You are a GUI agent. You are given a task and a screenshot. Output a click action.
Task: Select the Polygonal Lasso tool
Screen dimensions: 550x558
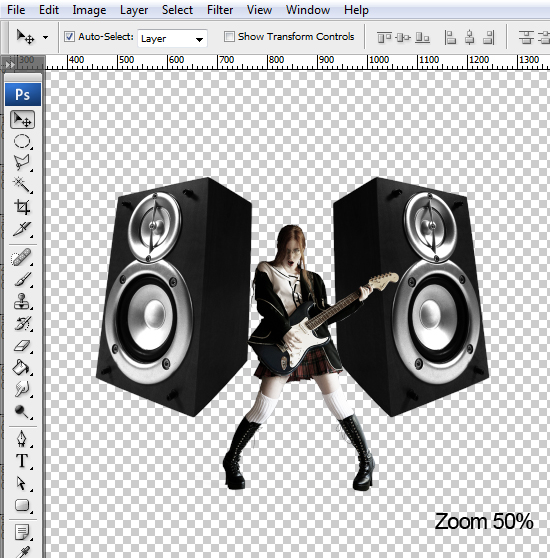point(22,163)
